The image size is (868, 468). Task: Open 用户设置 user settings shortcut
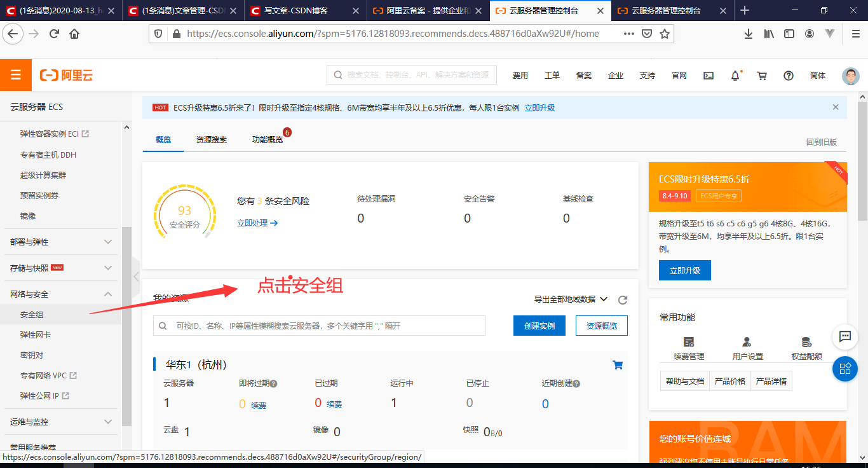(x=747, y=348)
